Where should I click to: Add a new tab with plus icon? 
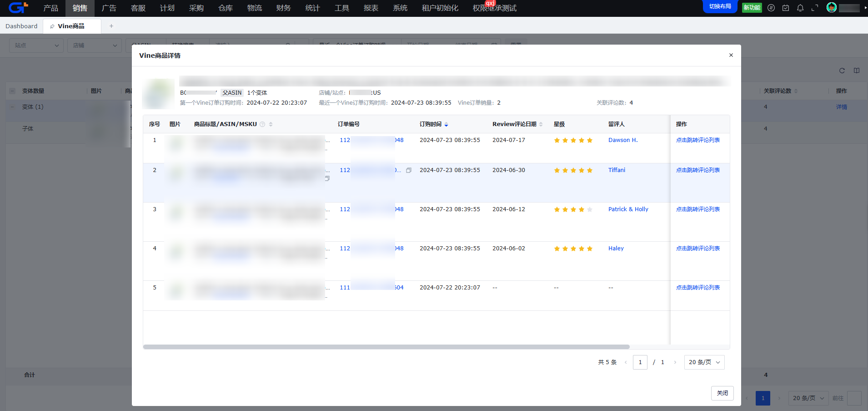pyautogui.click(x=111, y=26)
